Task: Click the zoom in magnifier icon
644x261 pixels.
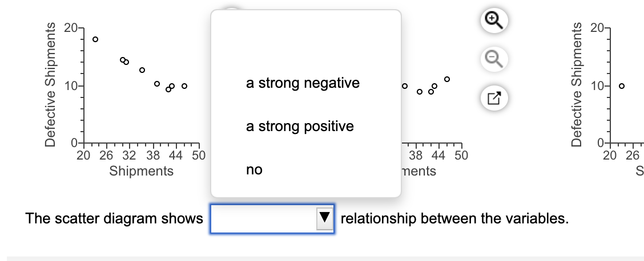Action: click(492, 22)
